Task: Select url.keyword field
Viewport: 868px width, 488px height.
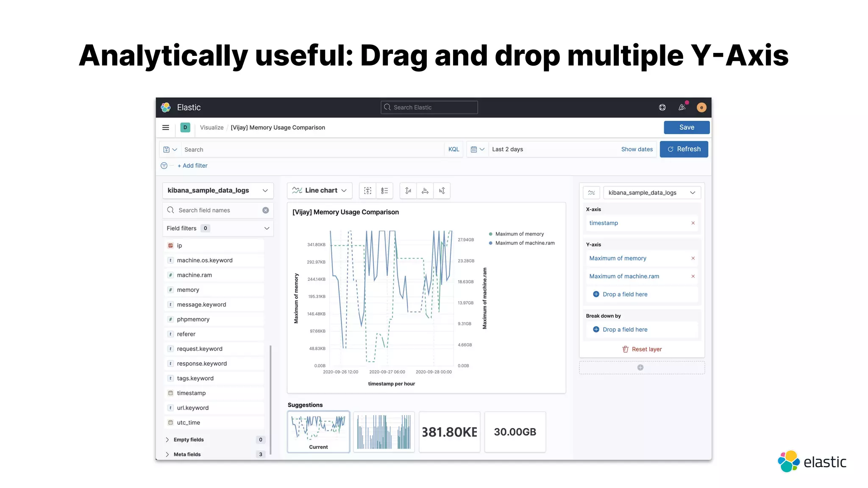Action: (x=214, y=408)
